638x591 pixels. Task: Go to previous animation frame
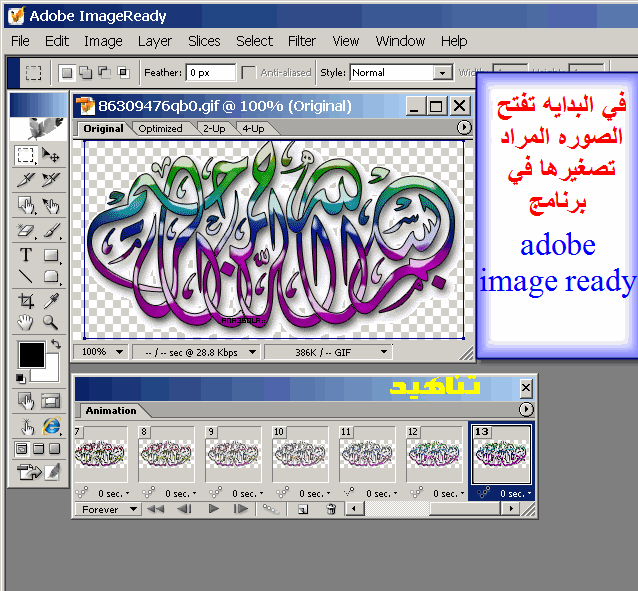tap(184, 509)
